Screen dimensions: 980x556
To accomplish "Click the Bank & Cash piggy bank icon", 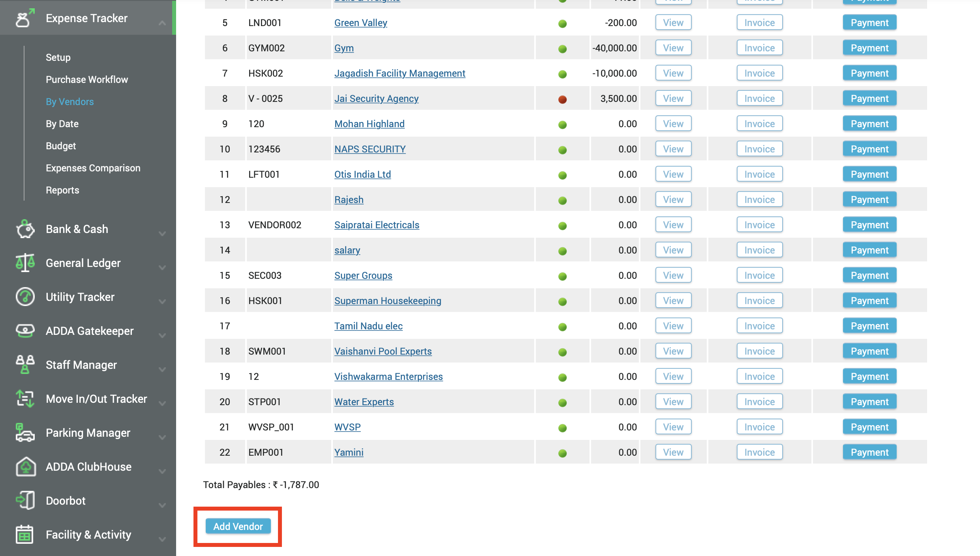I will click(25, 229).
